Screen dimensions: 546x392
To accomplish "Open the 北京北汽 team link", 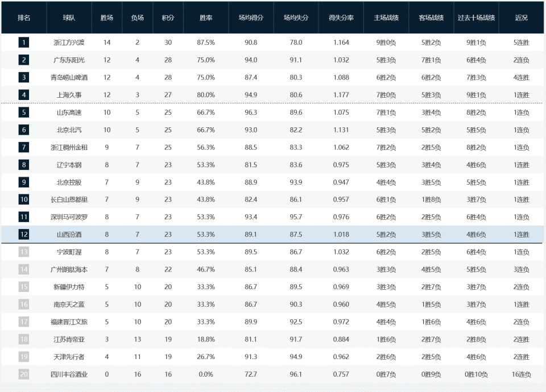I will (69, 130).
